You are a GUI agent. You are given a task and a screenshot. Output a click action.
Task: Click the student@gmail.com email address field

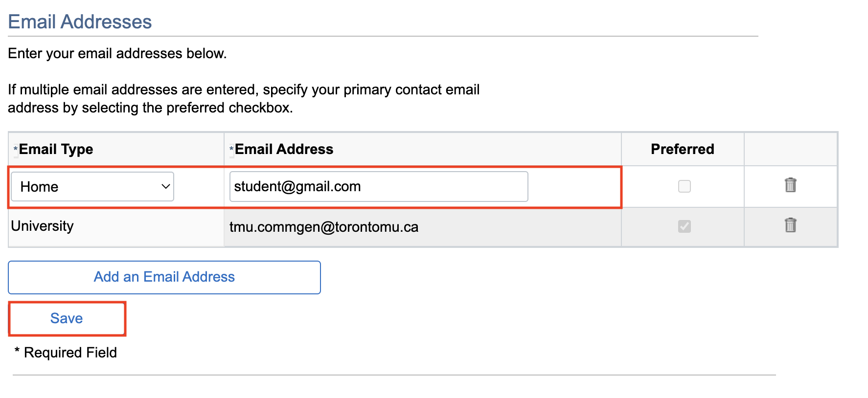[x=378, y=186]
